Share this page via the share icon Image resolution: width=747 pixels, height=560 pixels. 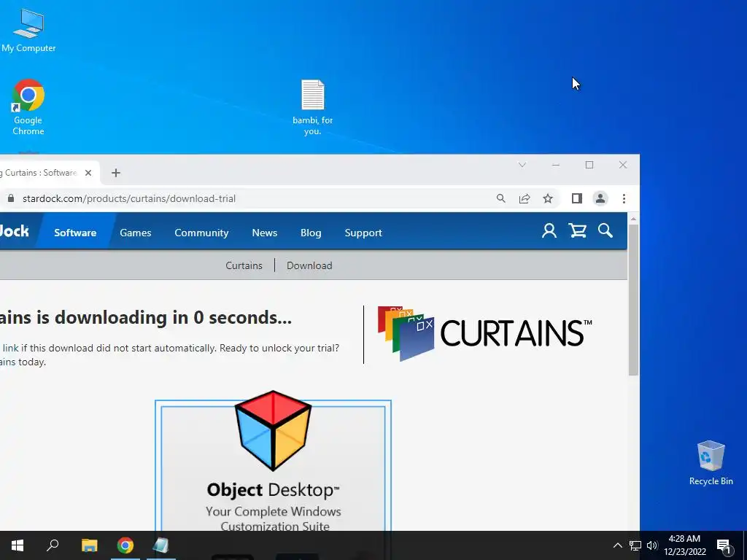click(525, 198)
